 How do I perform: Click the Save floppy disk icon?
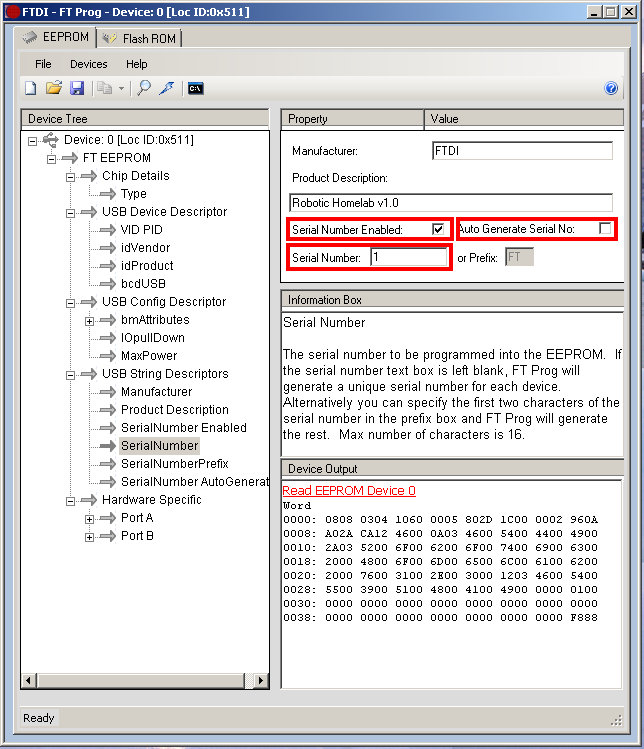[77, 88]
